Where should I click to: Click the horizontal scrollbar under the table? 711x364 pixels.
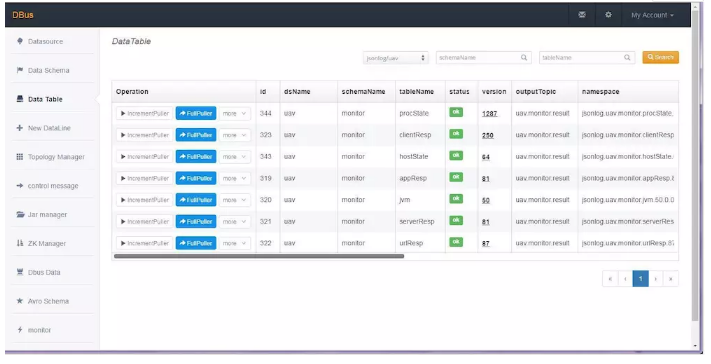click(x=258, y=256)
